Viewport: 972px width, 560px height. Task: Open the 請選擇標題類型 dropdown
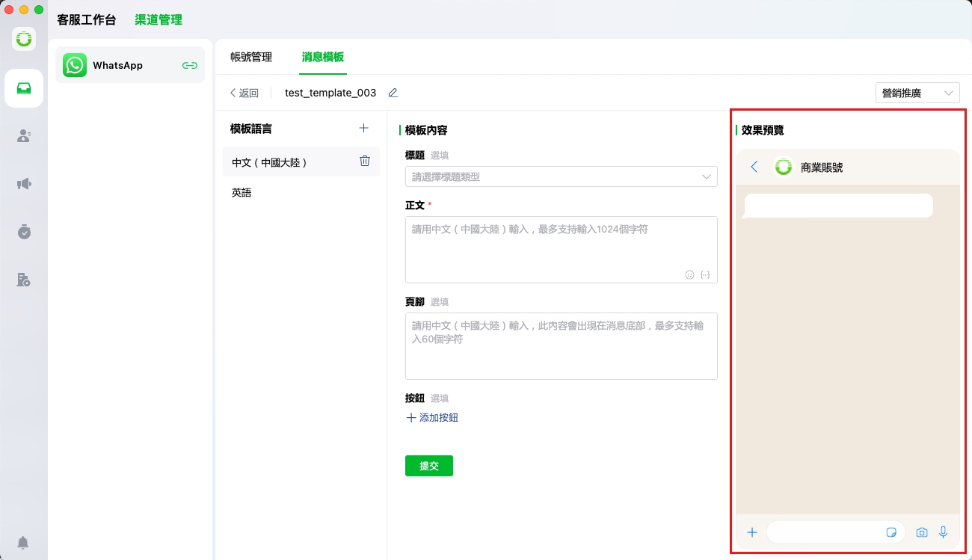(x=561, y=176)
